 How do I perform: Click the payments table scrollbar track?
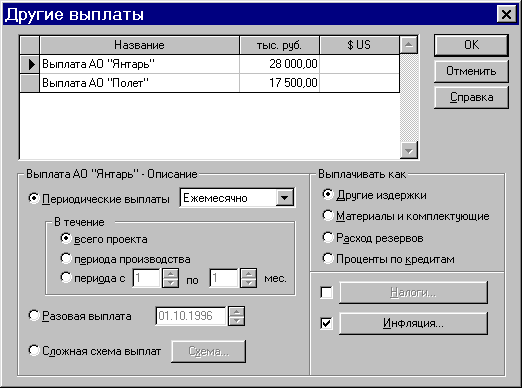click(409, 98)
